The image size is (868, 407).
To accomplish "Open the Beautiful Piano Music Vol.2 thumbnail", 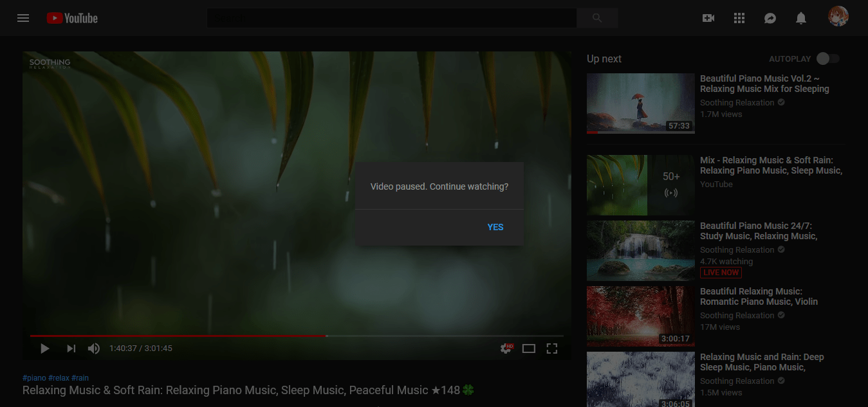I will coord(640,104).
